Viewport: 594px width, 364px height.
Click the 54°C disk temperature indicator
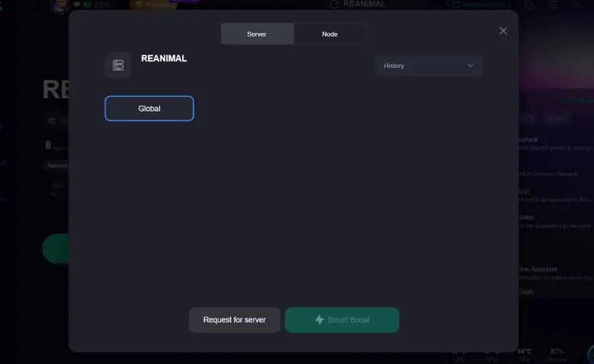pyautogui.click(x=525, y=355)
